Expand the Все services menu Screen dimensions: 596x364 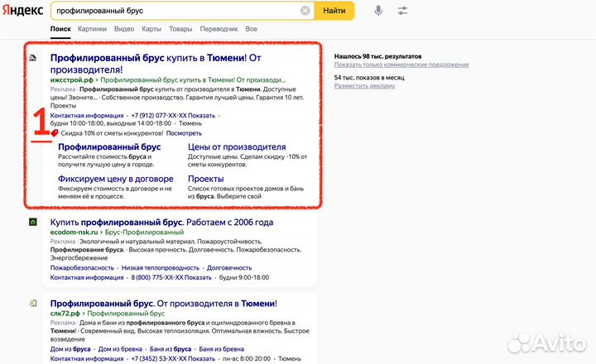(x=252, y=29)
